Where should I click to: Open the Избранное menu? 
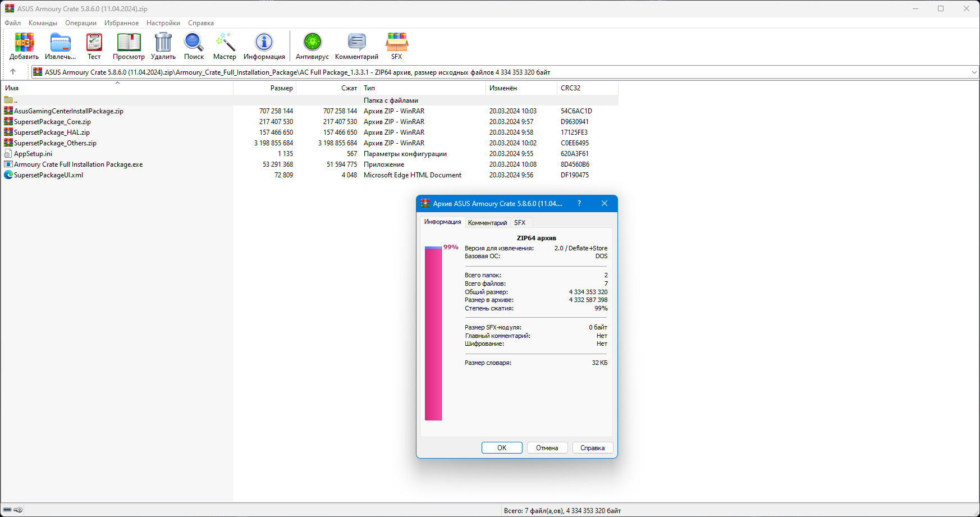(x=121, y=23)
